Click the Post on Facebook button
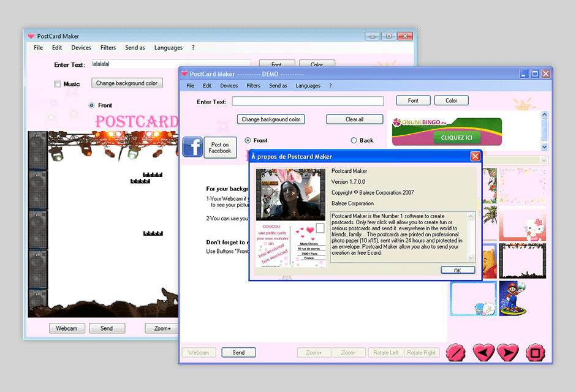 (x=220, y=148)
